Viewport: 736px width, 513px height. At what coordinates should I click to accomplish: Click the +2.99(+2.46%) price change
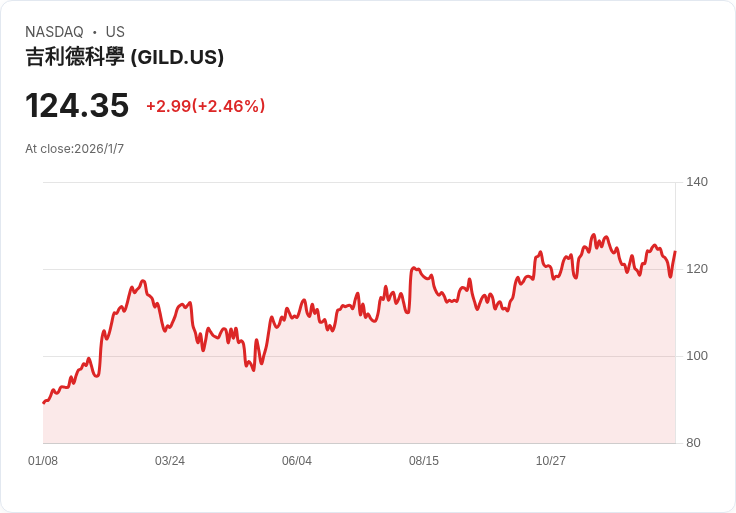(x=205, y=106)
